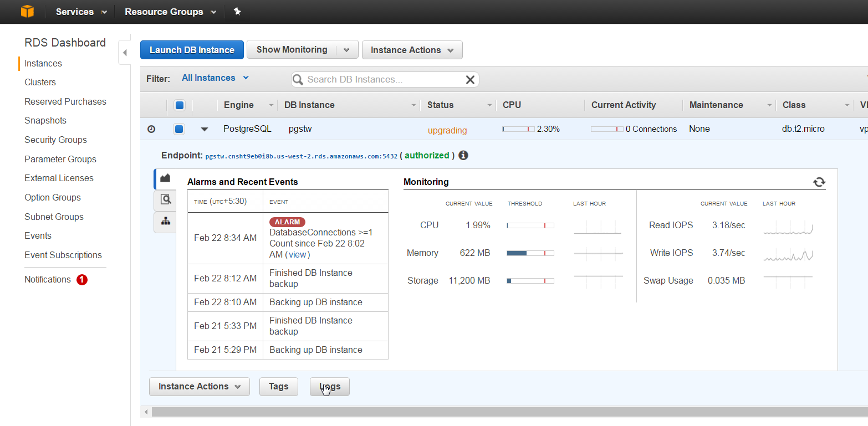The width and height of the screenshot is (868, 426).
Task: Collapse the RDS sidebar with arrow handle
Action: (125, 53)
